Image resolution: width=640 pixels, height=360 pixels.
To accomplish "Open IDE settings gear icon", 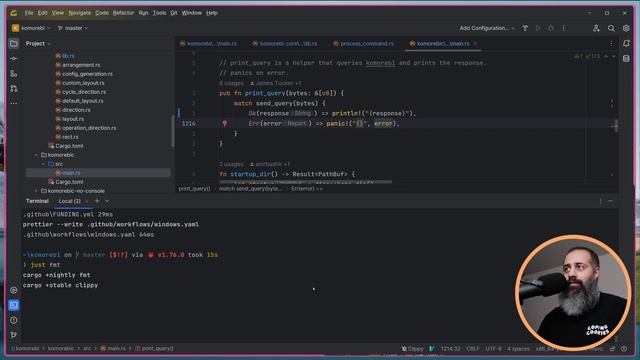I will (x=626, y=28).
